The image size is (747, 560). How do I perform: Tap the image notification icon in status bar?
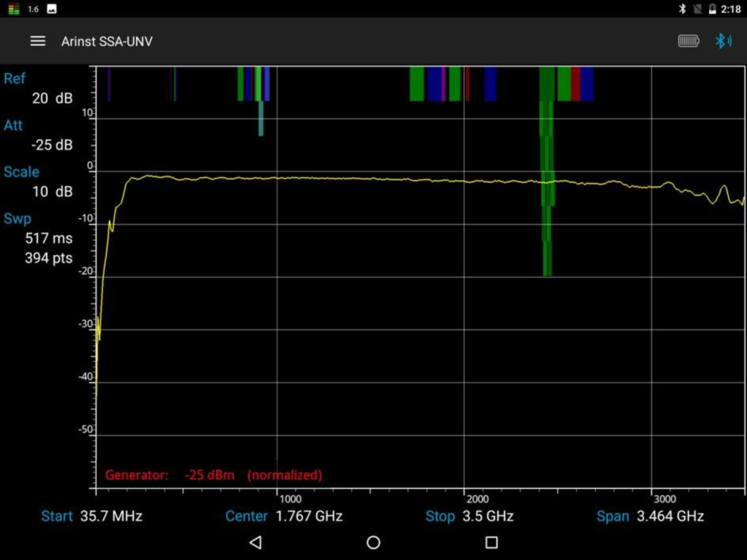[52, 9]
